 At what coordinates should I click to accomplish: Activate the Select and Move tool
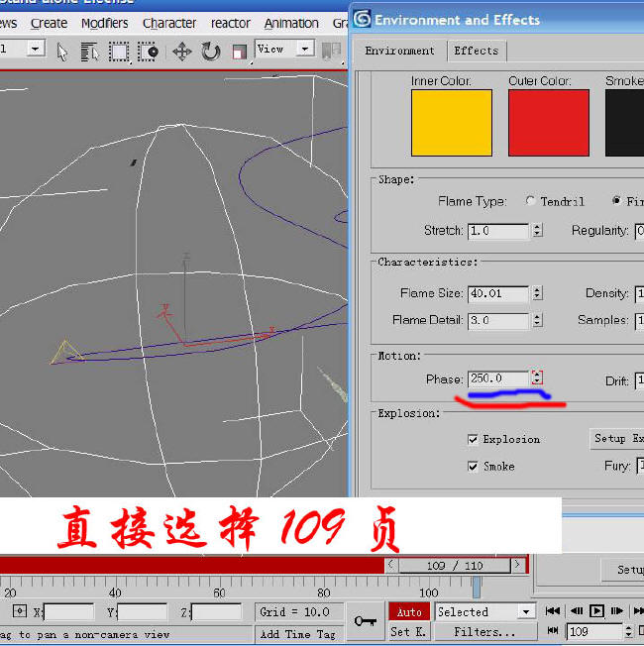click(182, 51)
